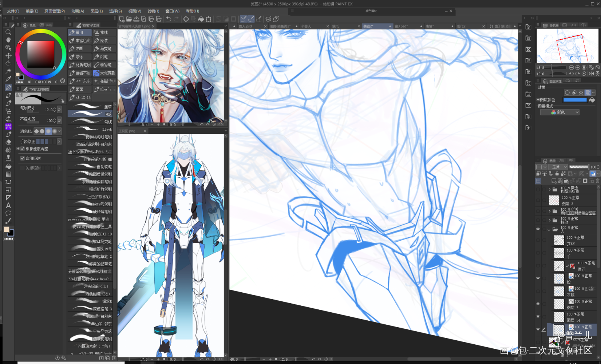The image size is (601, 364).
Task: Select the Fill bucket tool
Action: pos(8,166)
